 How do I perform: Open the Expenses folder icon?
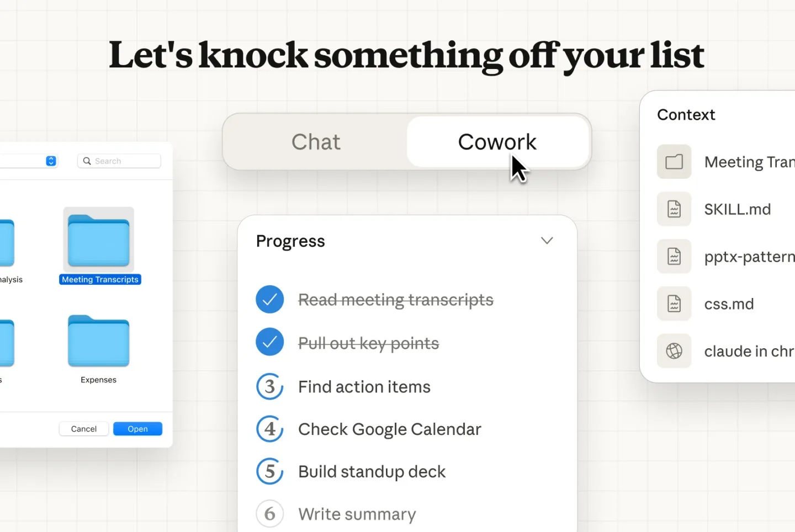(98, 341)
